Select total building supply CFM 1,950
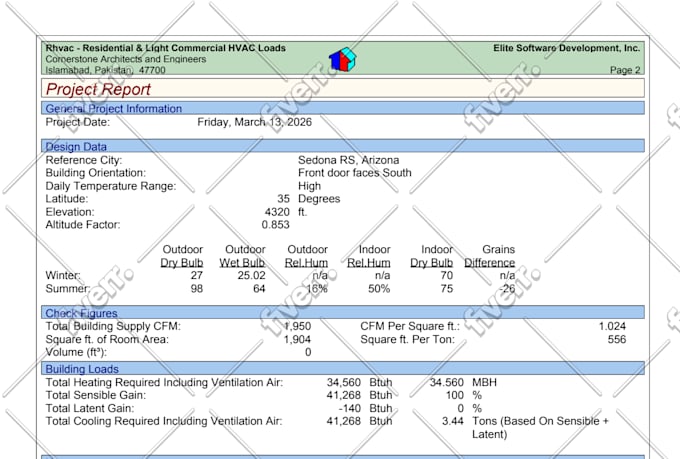 [298, 326]
